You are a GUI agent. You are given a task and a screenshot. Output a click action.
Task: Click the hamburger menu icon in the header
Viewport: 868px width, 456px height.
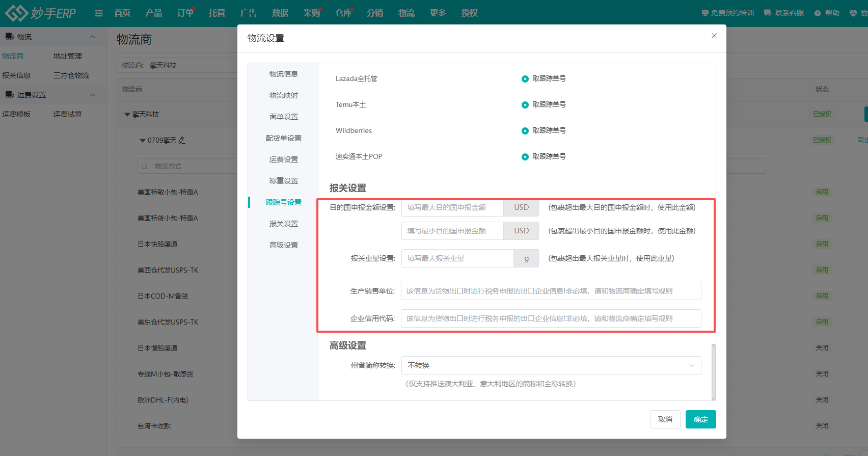pyautogui.click(x=99, y=13)
